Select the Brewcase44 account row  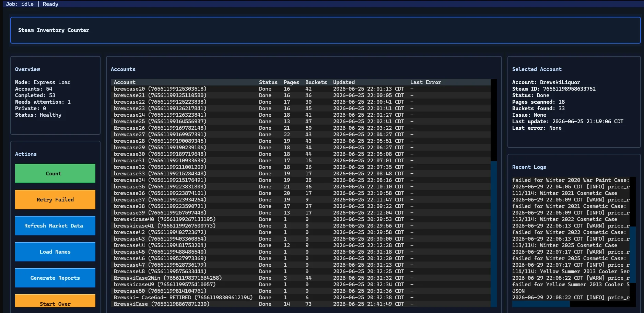click(x=301, y=245)
